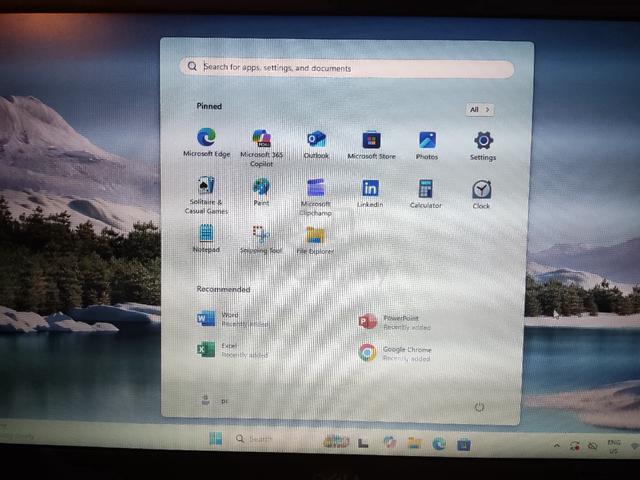This screenshot has height=480, width=640.
Task: Open File Explorer from pinned apps
Action: [x=315, y=240]
